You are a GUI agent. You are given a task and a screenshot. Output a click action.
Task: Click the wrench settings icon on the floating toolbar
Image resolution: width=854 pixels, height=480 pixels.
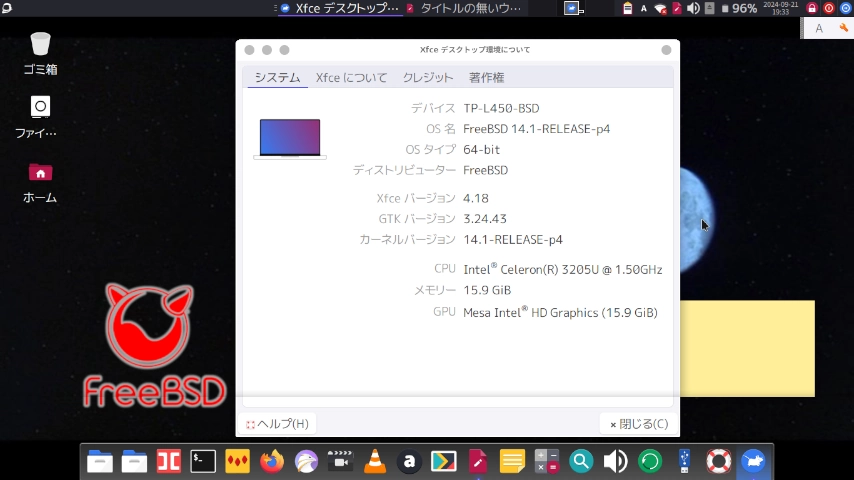pyautogui.click(x=844, y=28)
